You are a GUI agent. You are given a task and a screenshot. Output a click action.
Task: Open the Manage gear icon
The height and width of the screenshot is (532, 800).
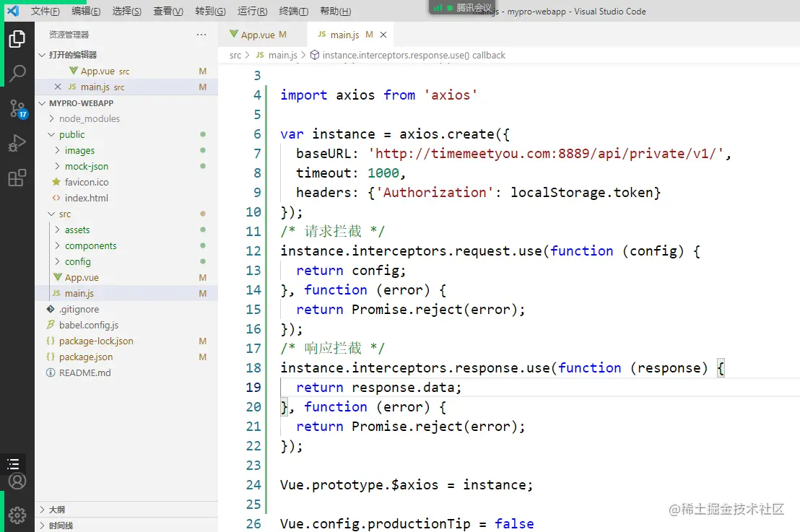[x=17, y=515]
